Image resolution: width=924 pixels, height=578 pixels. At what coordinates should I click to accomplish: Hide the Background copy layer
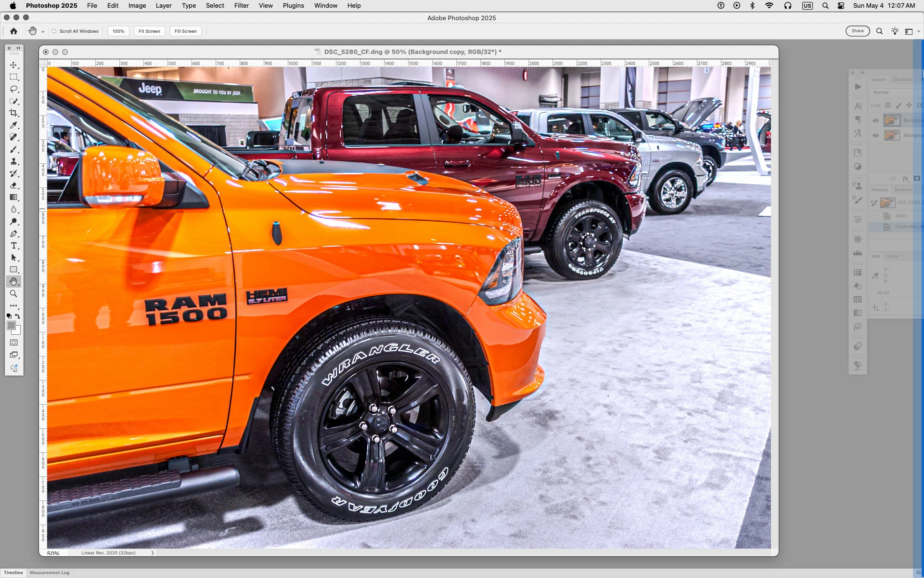[875, 120]
